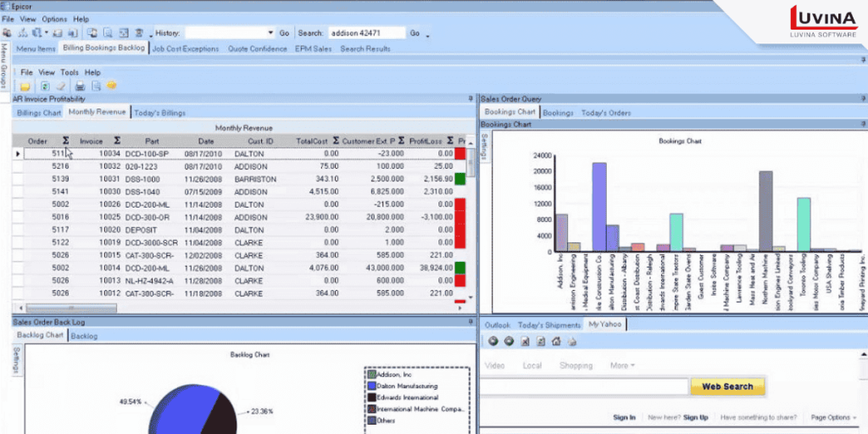Click the sigma icon next to ProfitLoss column
This screenshot has height=434, width=868.
(450, 141)
